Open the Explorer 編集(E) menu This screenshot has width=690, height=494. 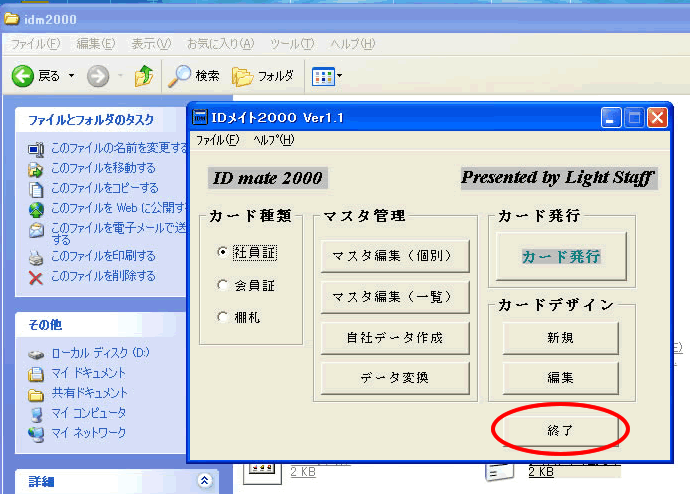(96, 44)
